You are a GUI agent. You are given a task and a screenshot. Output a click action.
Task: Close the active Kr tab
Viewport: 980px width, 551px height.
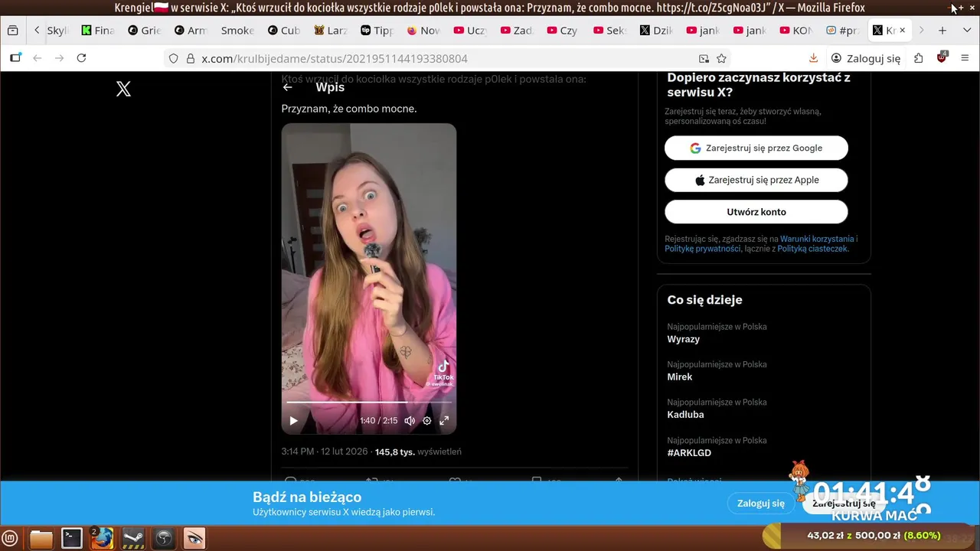point(902,31)
